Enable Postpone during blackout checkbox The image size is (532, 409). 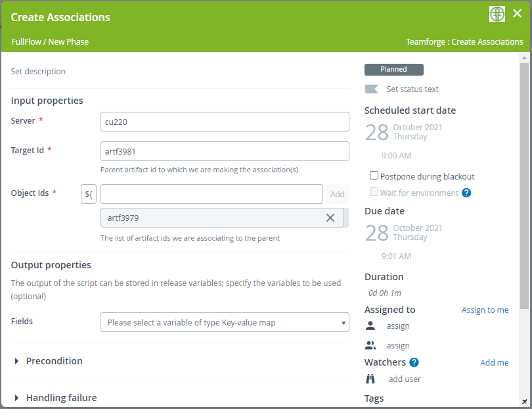coord(374,176)
